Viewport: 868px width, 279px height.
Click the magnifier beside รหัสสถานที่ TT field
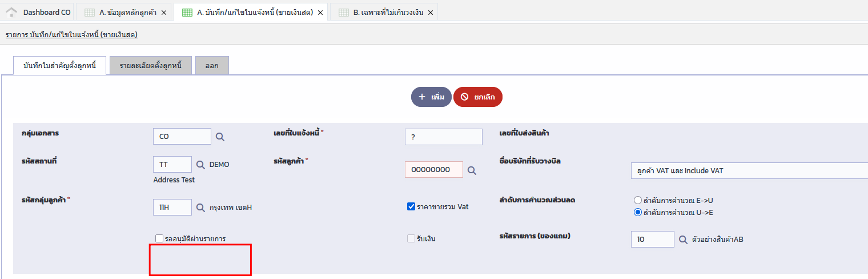pos(200,165)
